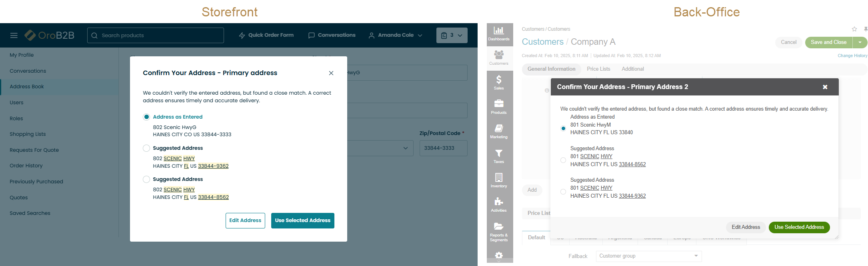Open the Change History link
Image resolution: width=868 pixels, height=266 pixels.
point(852,56)
